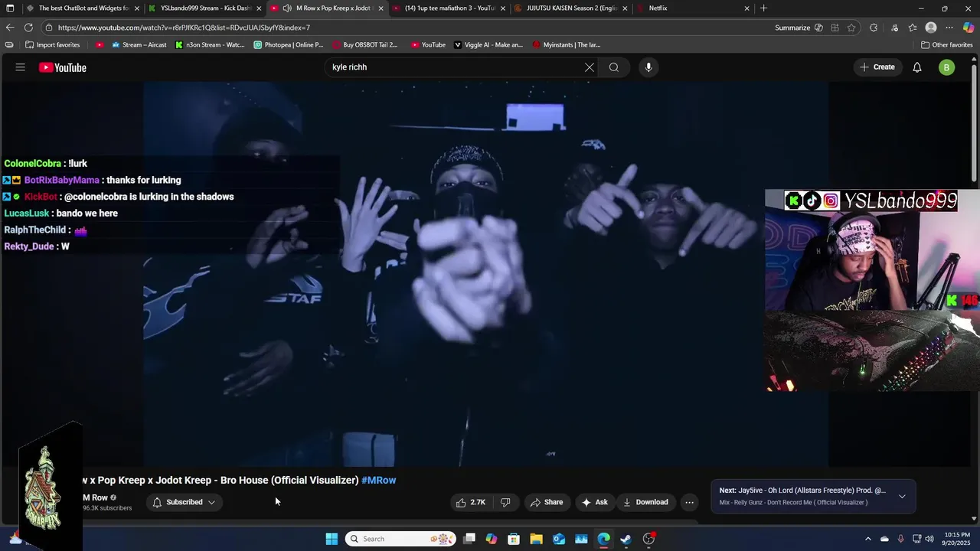Show hidden system tray icons
Image resolution: width=980 pixels, height=551 pixels.
pyautogui.click(x=867, y=539)
